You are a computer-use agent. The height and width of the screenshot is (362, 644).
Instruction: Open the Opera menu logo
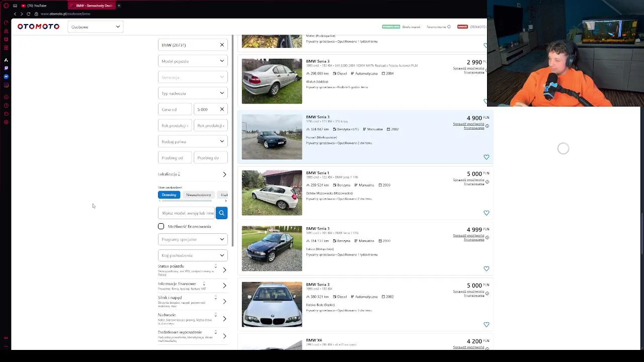pos(6,6)
